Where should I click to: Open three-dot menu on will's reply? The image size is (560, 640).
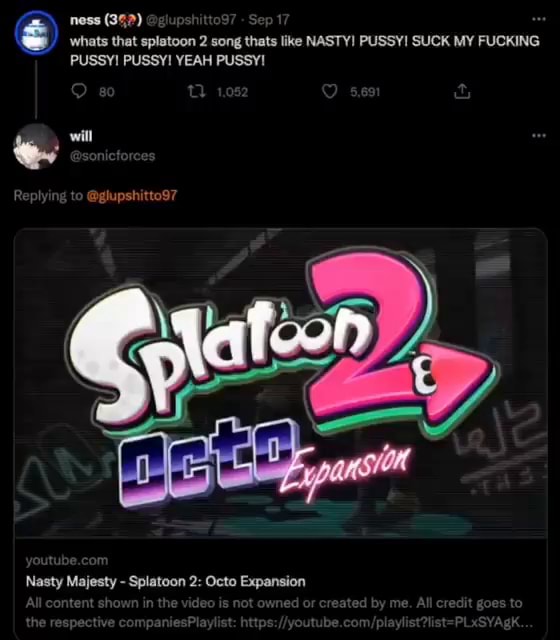click(x=538, y=136)
